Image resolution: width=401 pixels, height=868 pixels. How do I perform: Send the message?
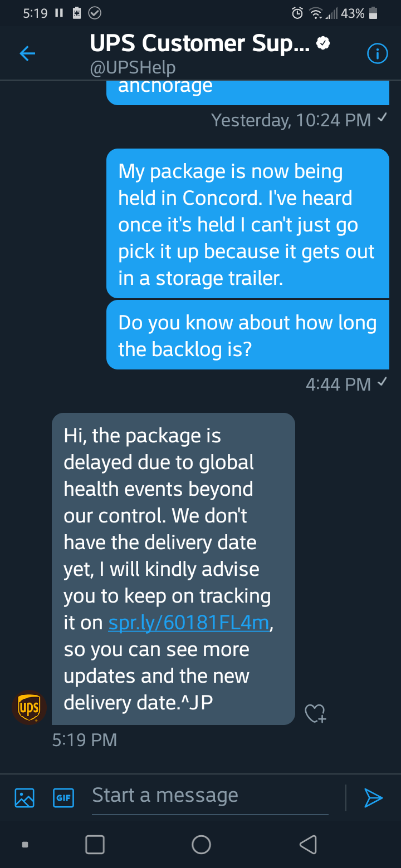pos(373,798)
